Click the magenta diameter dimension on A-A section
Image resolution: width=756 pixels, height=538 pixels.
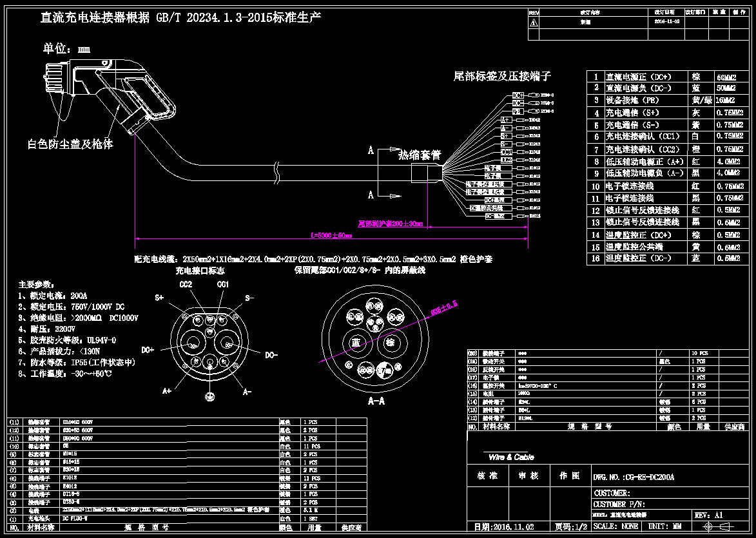[x=443, y=309]
